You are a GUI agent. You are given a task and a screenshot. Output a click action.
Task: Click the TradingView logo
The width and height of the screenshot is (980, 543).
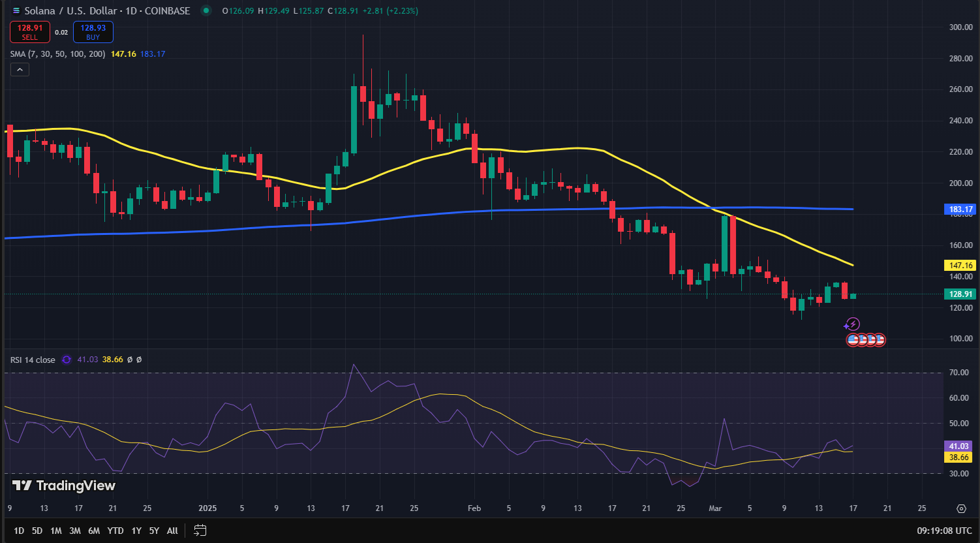(64, 486)
